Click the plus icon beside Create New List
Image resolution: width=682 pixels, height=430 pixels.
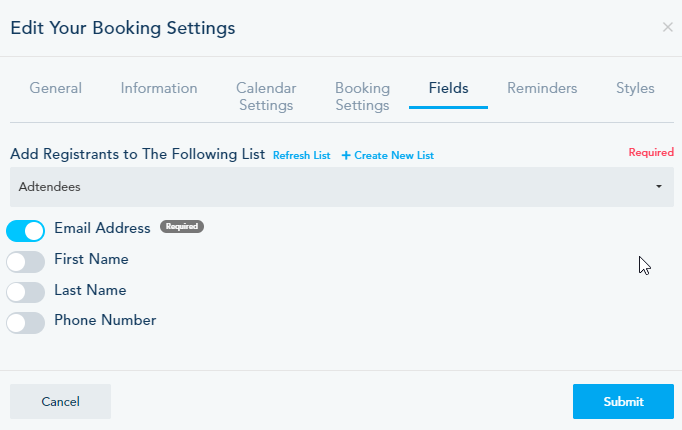point(346,156)
